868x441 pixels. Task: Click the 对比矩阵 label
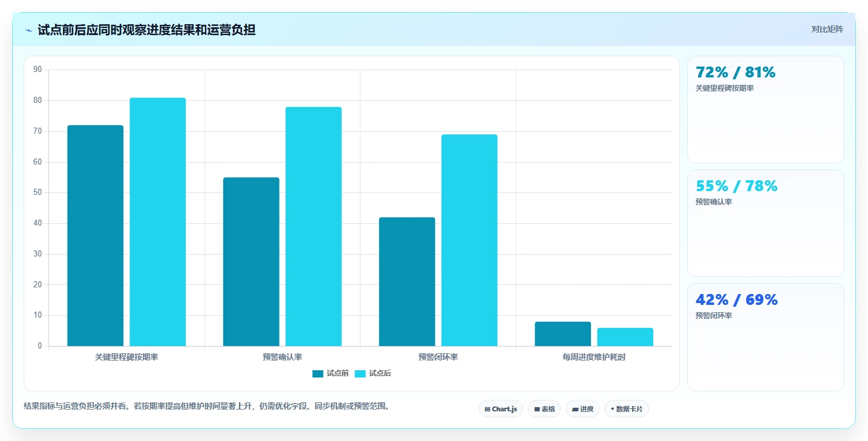point(827,29)
